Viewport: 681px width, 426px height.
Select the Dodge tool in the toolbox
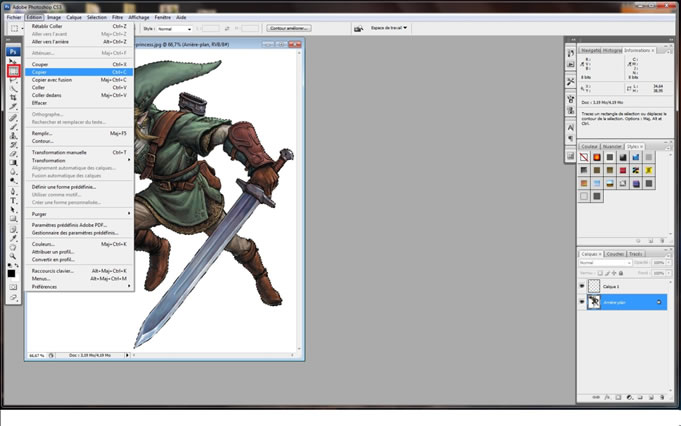(13, 180)
